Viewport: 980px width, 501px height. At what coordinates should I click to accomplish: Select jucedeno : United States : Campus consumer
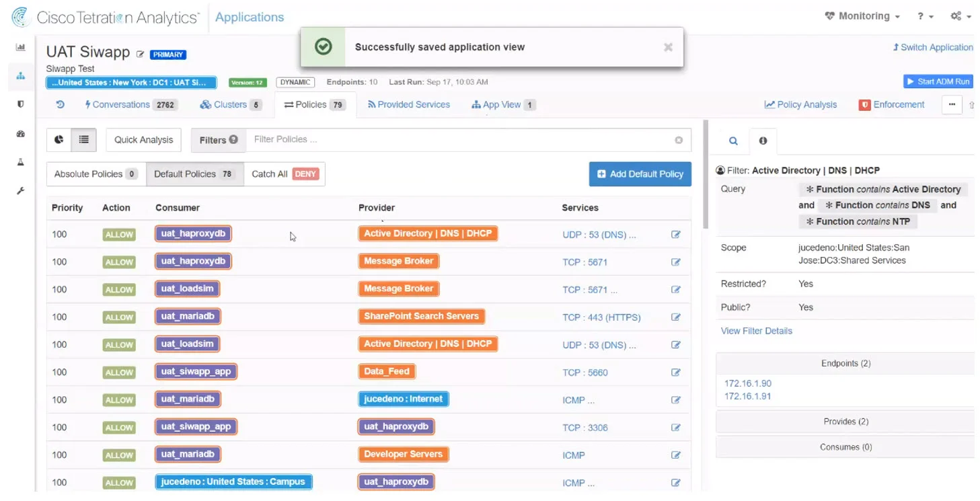[x=233, y=481]
